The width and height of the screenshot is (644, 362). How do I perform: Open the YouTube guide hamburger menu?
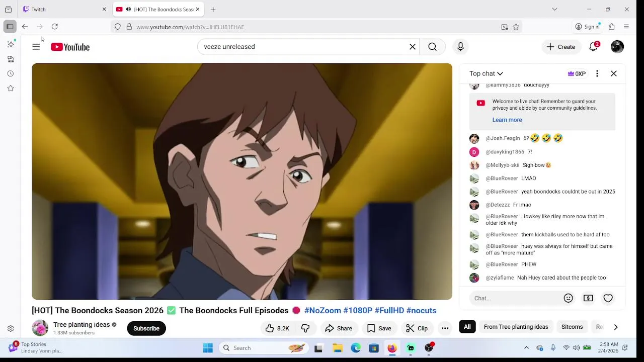(36, 47)
